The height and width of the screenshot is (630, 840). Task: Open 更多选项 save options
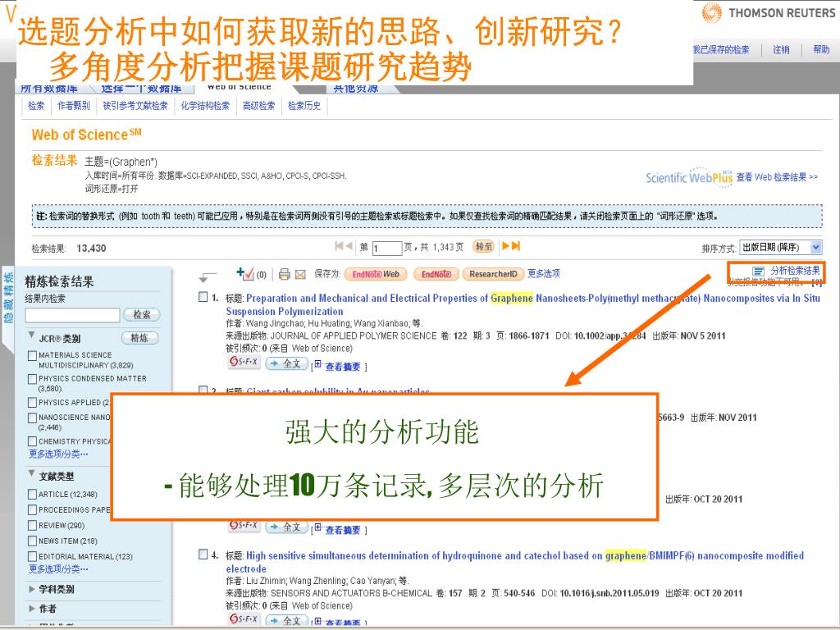tap(544, 274)
